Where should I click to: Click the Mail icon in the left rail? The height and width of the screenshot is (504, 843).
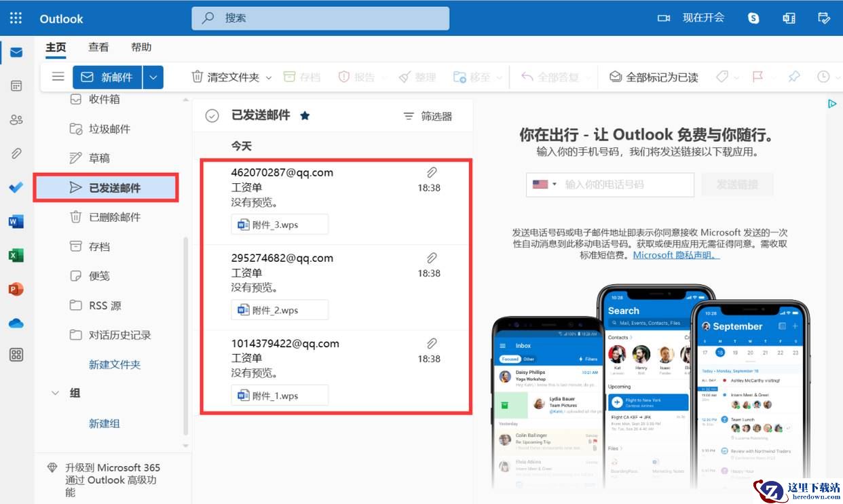(16, 52)
